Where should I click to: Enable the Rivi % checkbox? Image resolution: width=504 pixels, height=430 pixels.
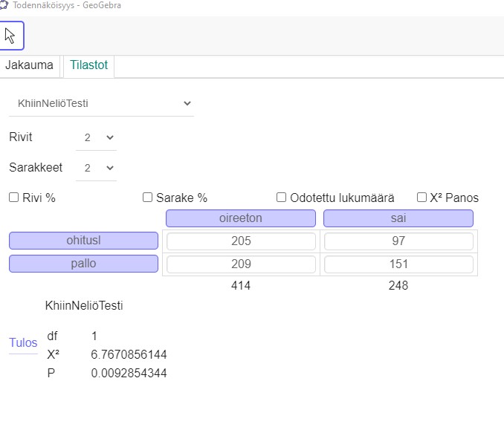coord(14,198)
